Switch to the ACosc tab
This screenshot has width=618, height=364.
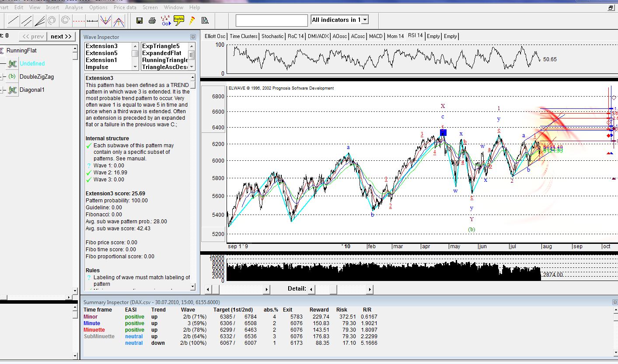pyautogui.click(x=358, y=36)
